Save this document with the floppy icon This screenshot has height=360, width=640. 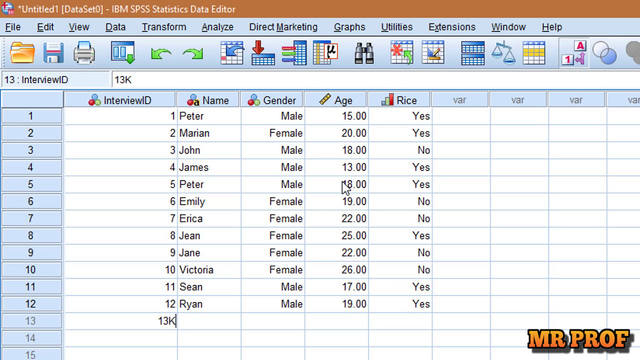53,53
